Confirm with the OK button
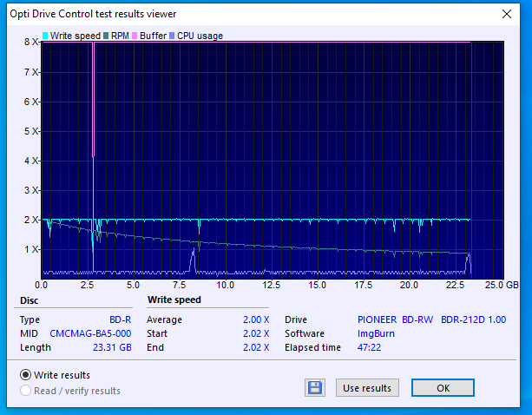 (x=443, y=388)
